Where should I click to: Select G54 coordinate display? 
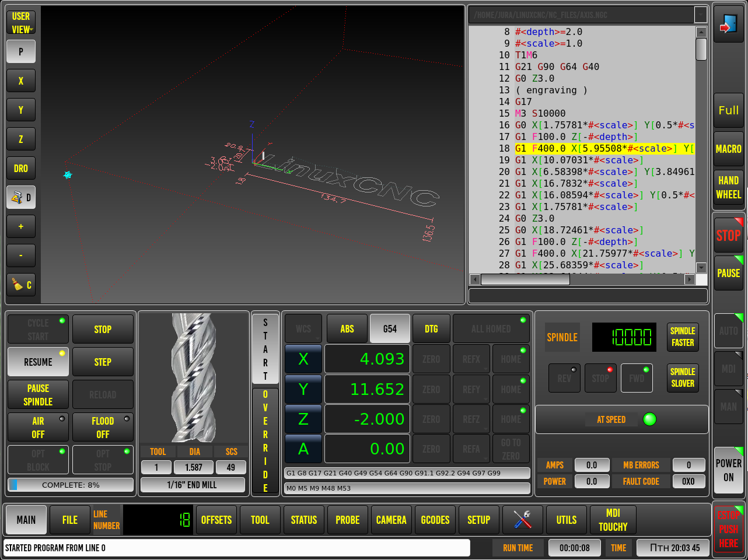click(390, 329)
